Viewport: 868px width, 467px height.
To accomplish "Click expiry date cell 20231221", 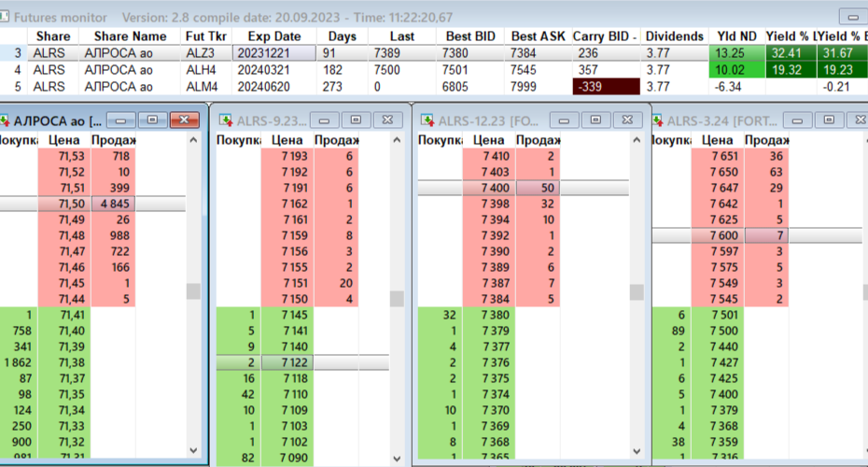I will pos(274,53).
